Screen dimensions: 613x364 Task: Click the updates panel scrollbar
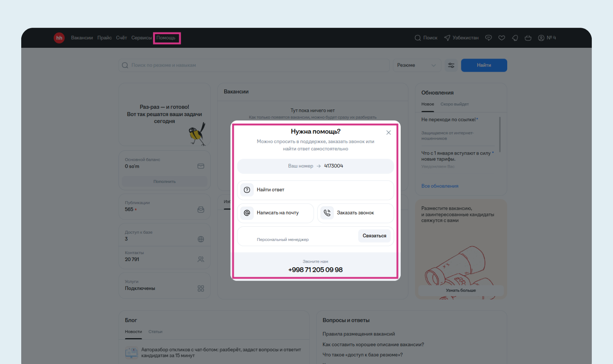[500, 134]
